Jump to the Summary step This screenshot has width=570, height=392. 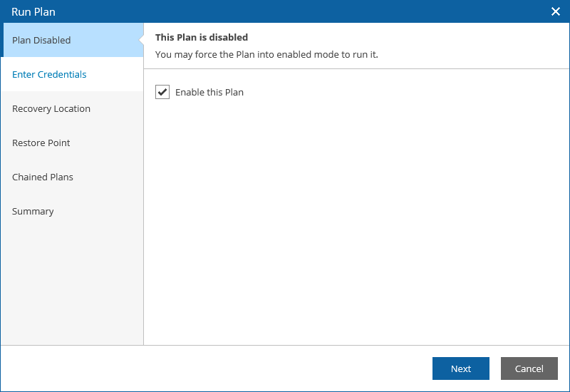(x=33, y=211)
